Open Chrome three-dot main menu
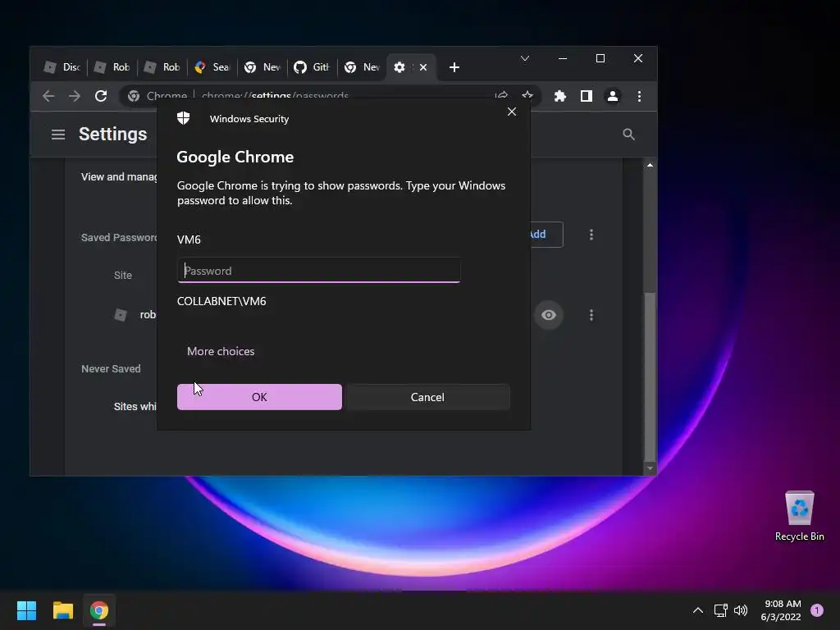This screenshot has height=630, width=840. (639, 96)
